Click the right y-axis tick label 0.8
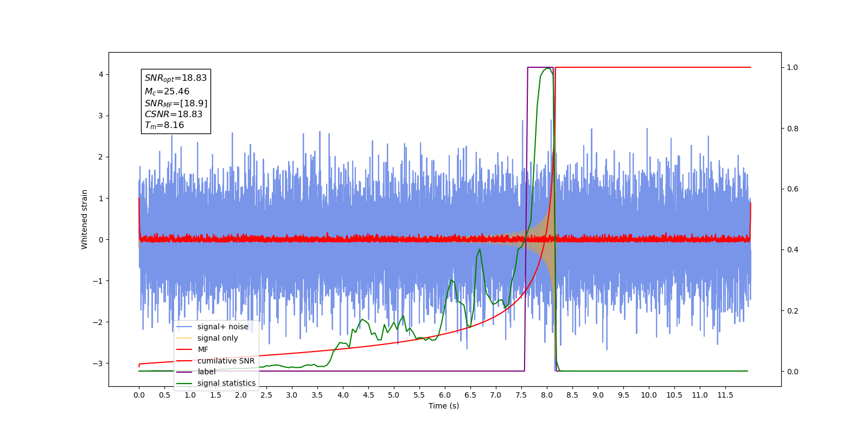Screen dimensions: 868x434 793,129
